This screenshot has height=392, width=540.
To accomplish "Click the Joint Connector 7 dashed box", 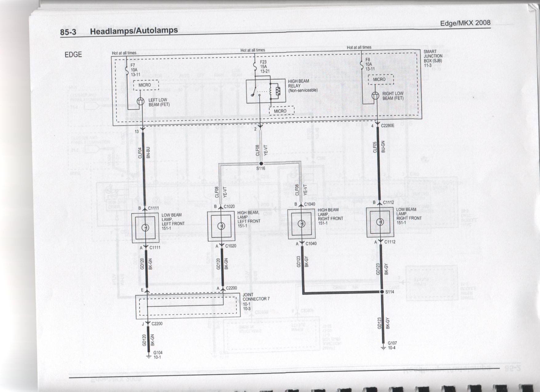I will 188,306.
